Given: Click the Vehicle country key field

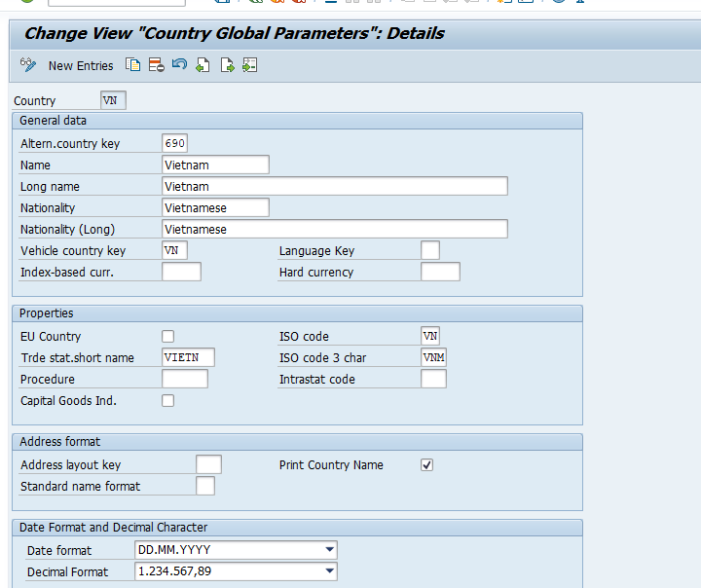Looking at the screenshot, I should pos(174,250).
